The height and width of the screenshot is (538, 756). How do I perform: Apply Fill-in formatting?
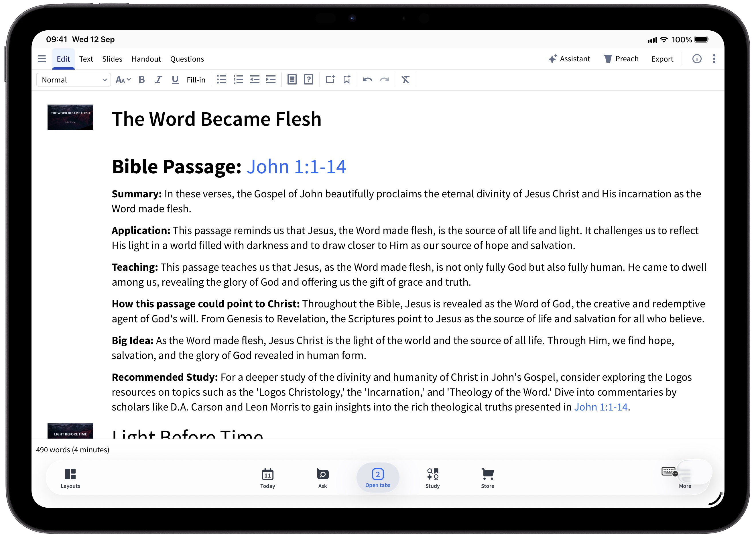click(196, 80)
